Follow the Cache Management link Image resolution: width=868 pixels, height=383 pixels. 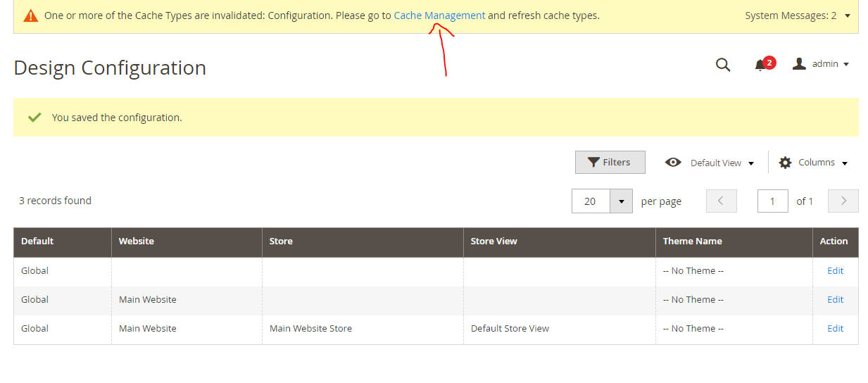439,15
